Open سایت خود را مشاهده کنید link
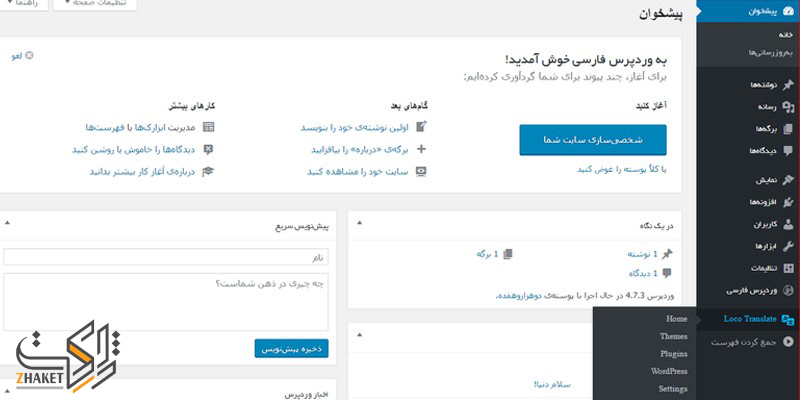 click(358, 172)
